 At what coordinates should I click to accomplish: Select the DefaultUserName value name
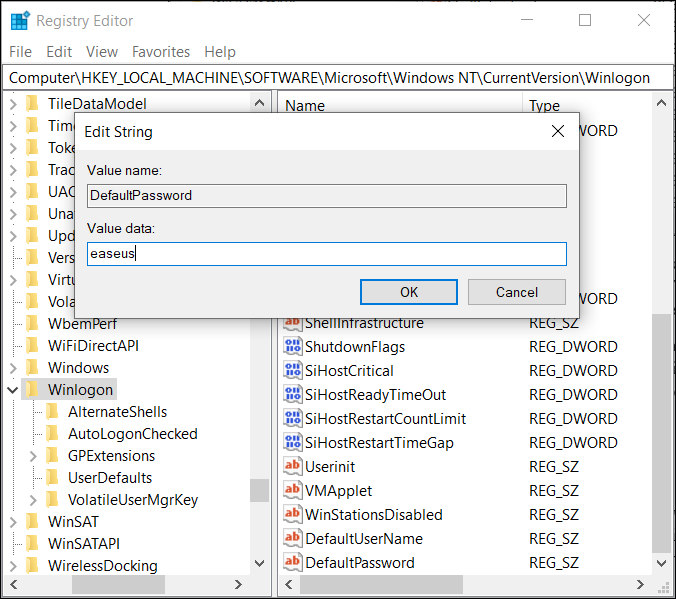click(x=364, y=539)
